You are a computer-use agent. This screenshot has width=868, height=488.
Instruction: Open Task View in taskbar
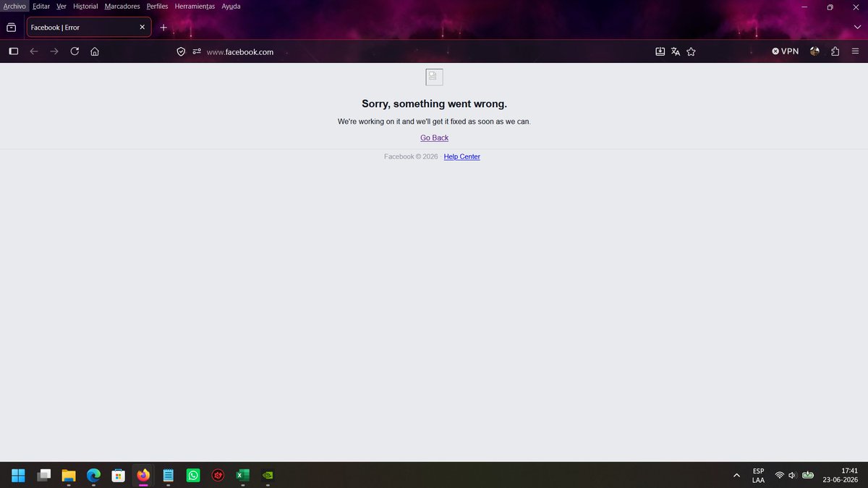tap(43, 475)
